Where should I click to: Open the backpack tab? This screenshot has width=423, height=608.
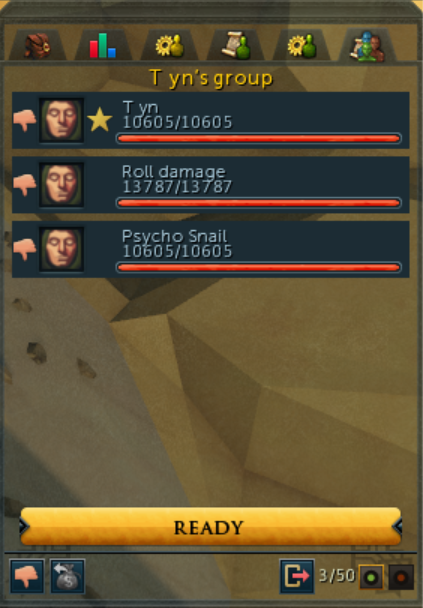[38, 46]
